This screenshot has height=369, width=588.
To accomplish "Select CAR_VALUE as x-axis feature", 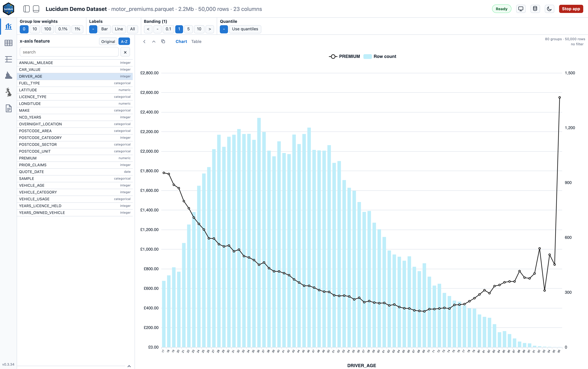I will coord(75,70).
